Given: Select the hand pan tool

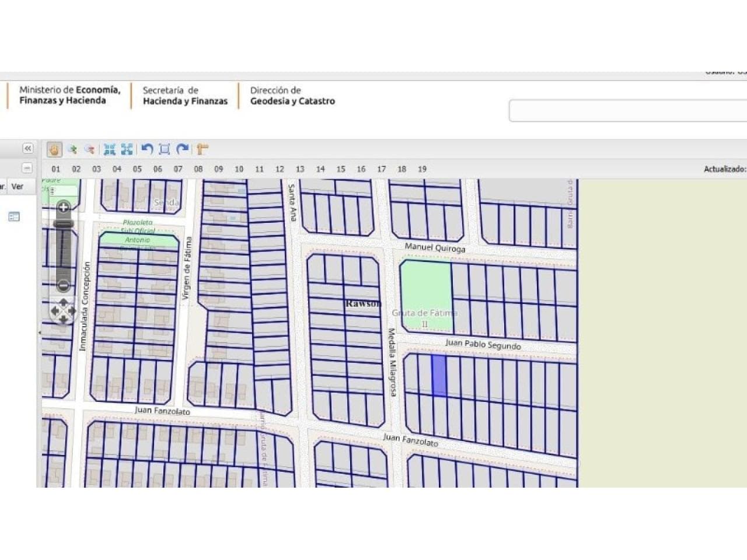Looking at the screenshot, I should pos(54,149).
